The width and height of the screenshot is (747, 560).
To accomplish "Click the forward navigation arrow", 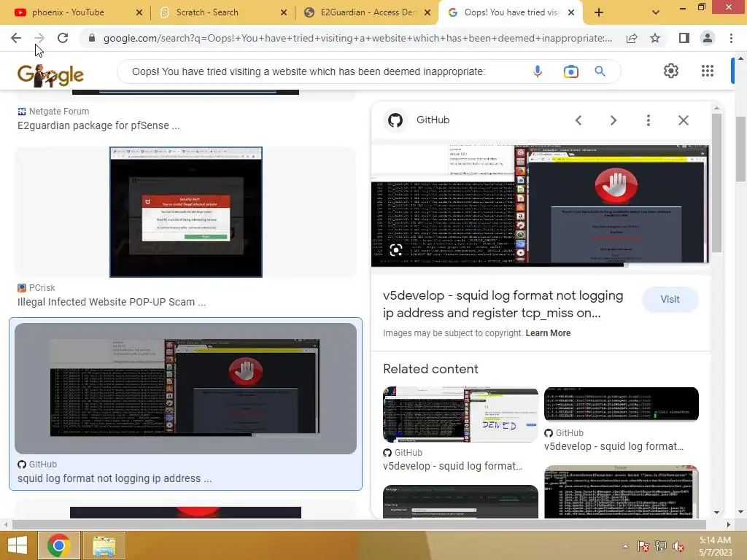I will tap(39, 38).
